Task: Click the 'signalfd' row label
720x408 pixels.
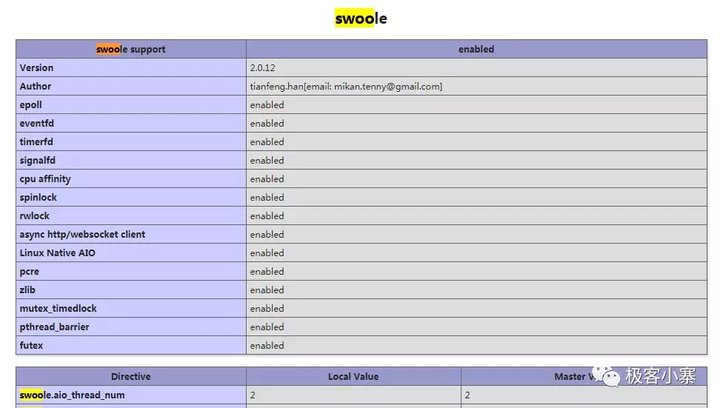Action: point(38,161)
